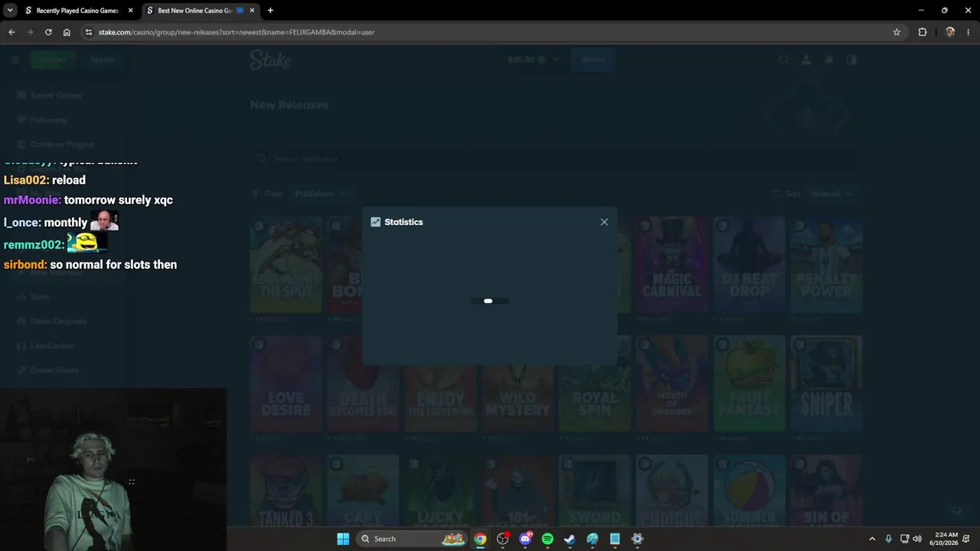Viewport: 980px width, 551px height.
Task: Open Stake header search icon
Action: coord(783,60)
